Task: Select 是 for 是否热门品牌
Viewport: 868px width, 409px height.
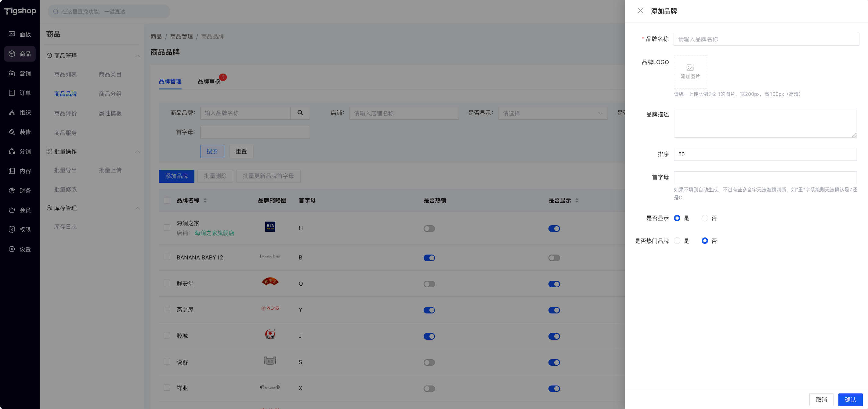Action: coord(677,241)
